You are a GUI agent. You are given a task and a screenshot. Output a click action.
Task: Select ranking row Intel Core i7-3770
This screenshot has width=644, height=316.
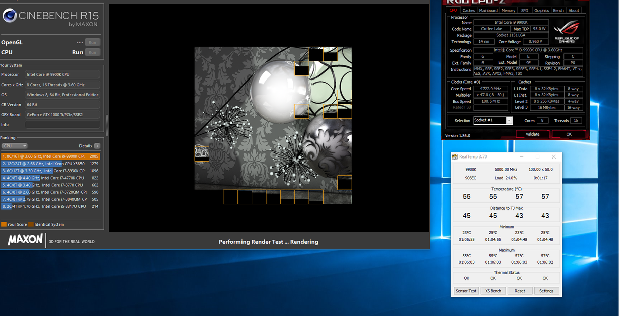tap(50, 185)
